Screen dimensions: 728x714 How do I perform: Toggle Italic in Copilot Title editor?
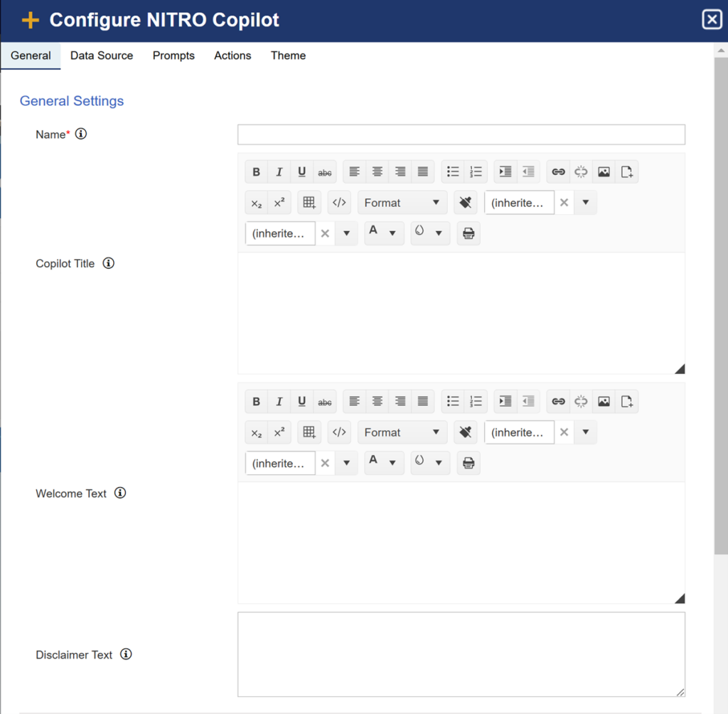coord(279,172)
